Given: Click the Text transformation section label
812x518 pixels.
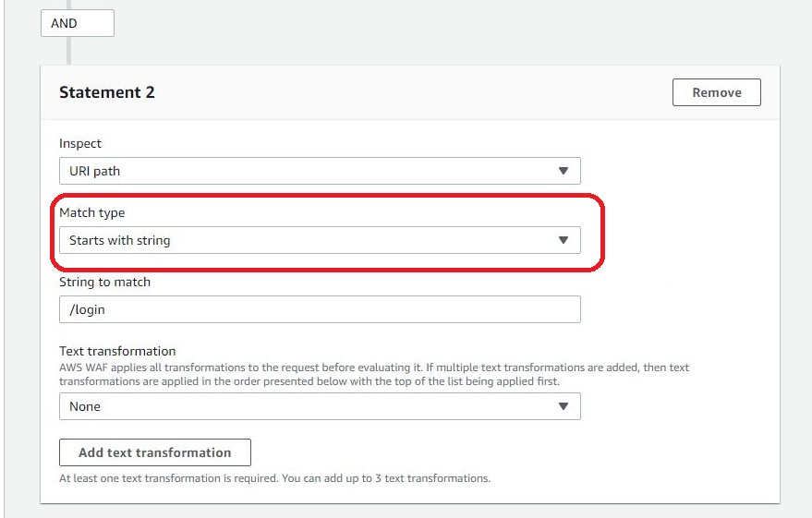Looking at the screenshot, I should [117, 351].
